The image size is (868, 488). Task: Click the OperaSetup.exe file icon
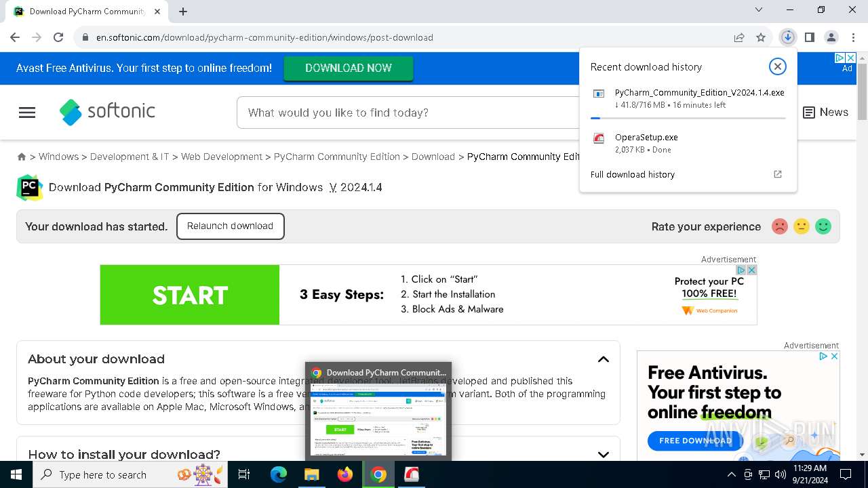tap(599, 138)
